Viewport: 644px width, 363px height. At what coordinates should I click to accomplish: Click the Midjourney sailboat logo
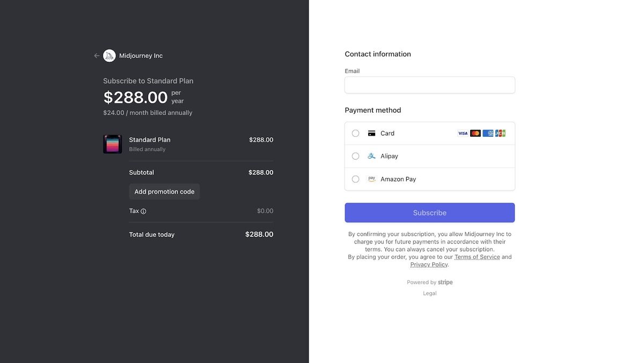(x=109, y=56)
